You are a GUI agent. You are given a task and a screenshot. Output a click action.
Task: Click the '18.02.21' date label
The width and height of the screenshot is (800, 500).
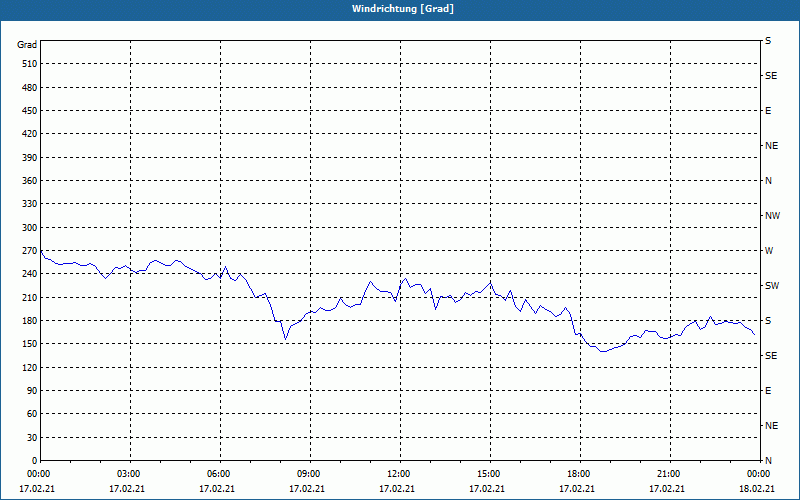pos(757,488)
